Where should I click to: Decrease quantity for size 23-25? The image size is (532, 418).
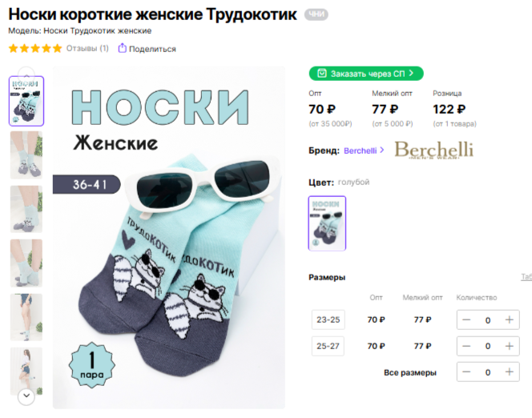[x=466, y=320]
